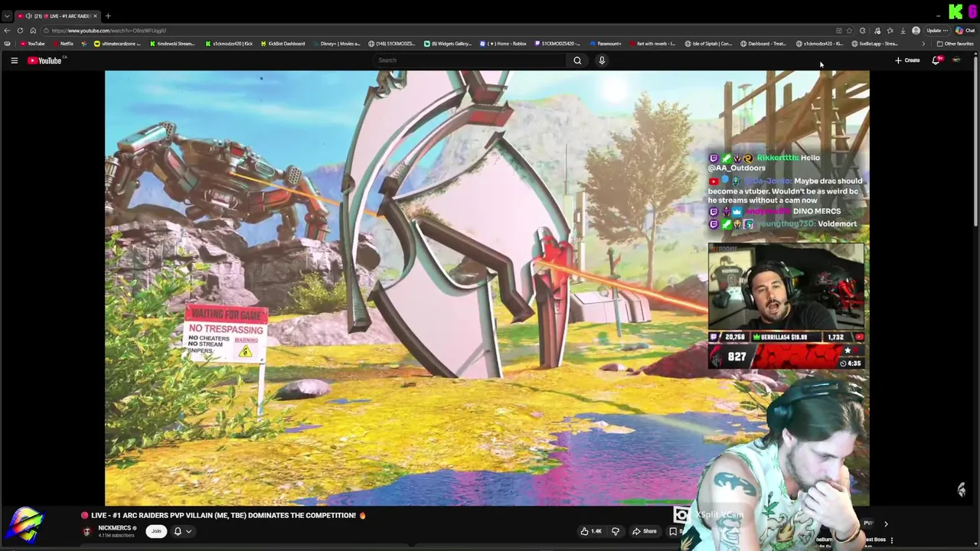The width and height of the screenshot is (980, 551).
Task: Open the Update browser menu button
Action: pos(937,31)
